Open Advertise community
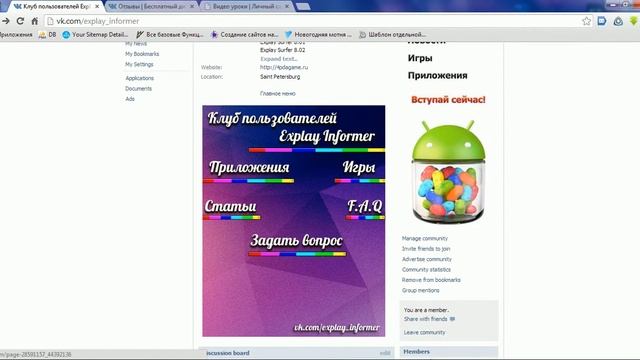Viewport: 640px width, 360px height. coord(427,259)
